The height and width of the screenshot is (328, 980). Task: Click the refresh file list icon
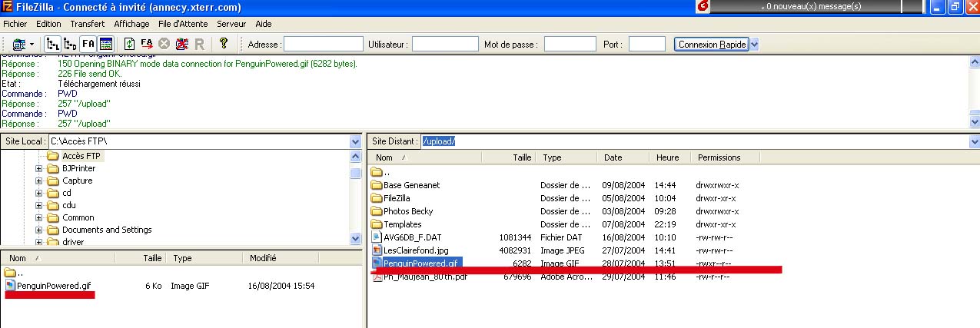[130, 45]
